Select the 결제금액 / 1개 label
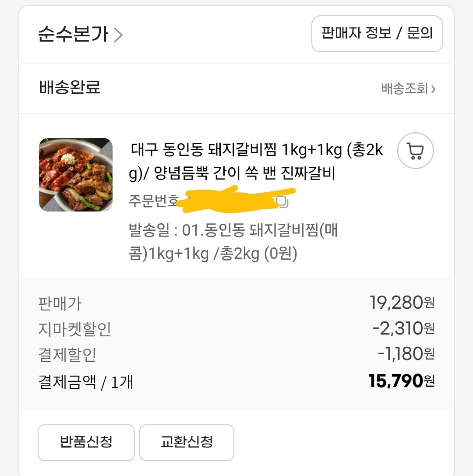This screenshot has width=473, height=476. pos(85,382)
